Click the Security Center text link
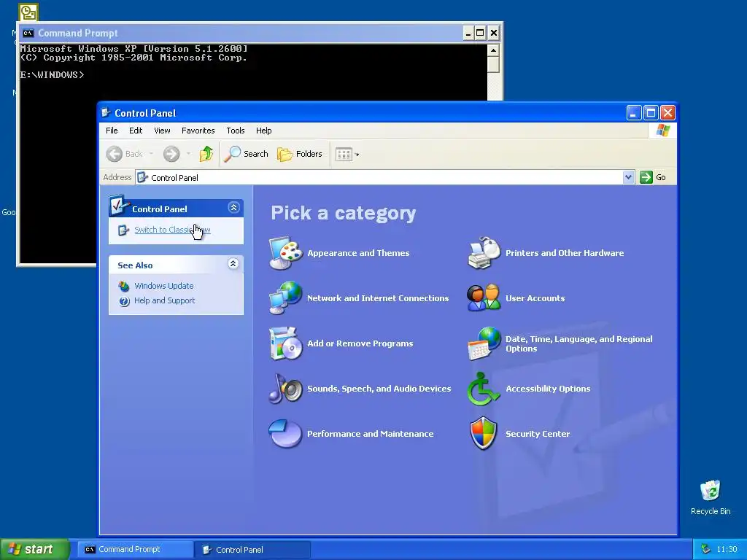The width and height of the screenshot is (747, 560). (538, 434)
